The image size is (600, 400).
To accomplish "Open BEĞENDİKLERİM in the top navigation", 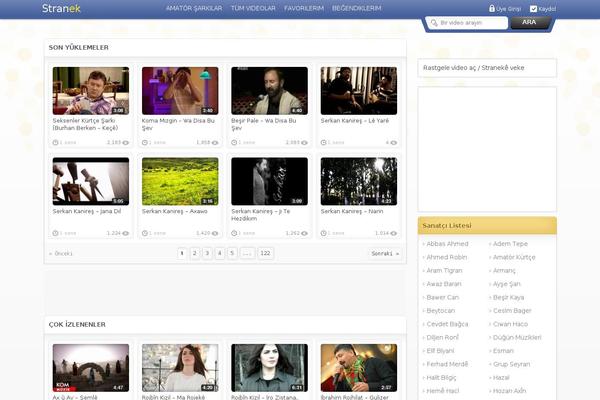I will pos(357,8).
